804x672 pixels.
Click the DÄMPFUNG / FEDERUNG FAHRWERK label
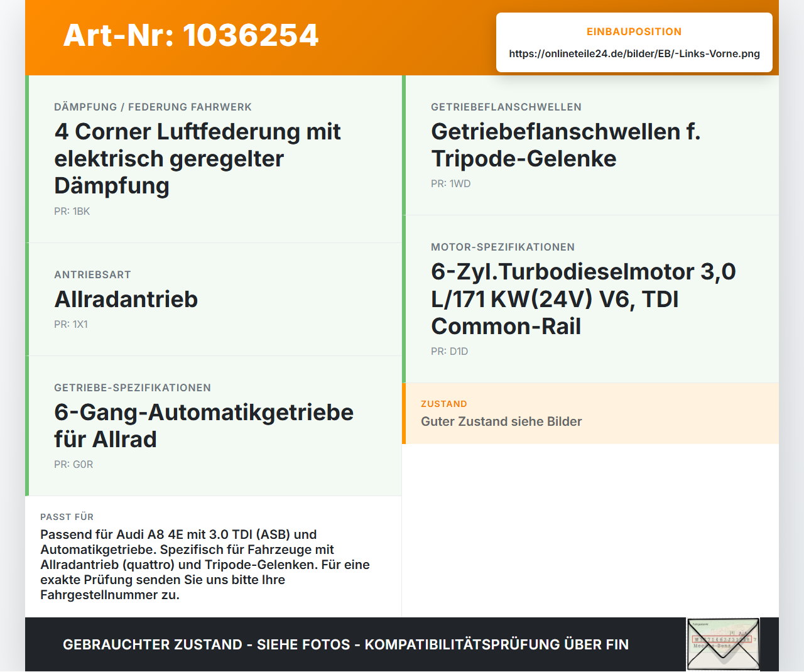153,107
